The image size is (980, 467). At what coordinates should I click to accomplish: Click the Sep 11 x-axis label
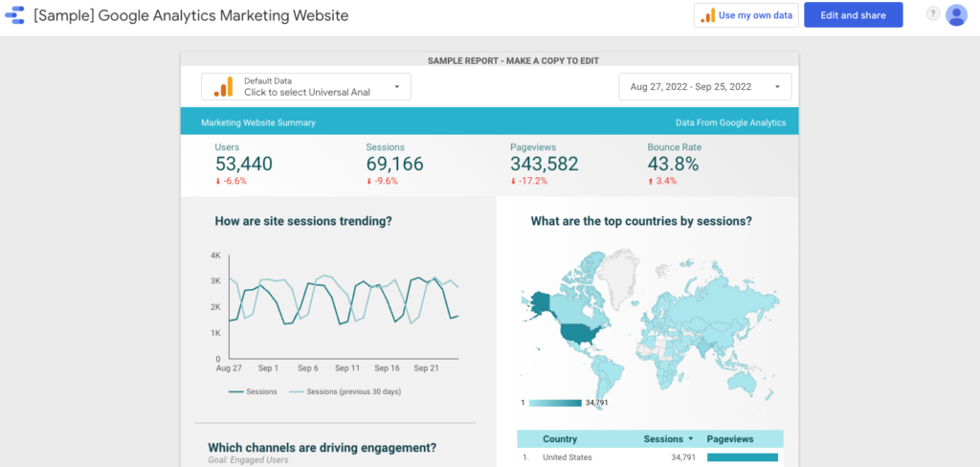coord(346,368)
